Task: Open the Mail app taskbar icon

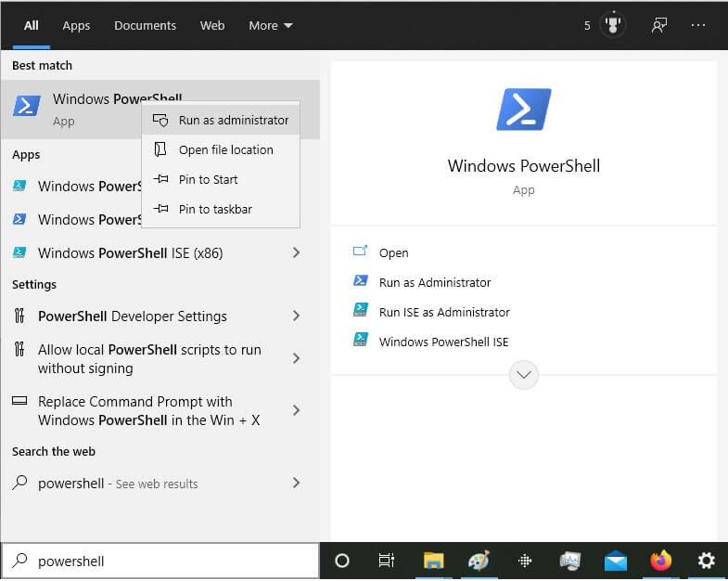Action: 615,561
